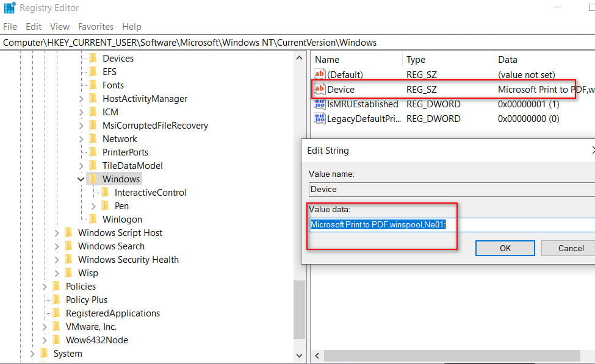Click the Device string value icon
The width and height of the screenshot is (595, 364).
point(320,90)
